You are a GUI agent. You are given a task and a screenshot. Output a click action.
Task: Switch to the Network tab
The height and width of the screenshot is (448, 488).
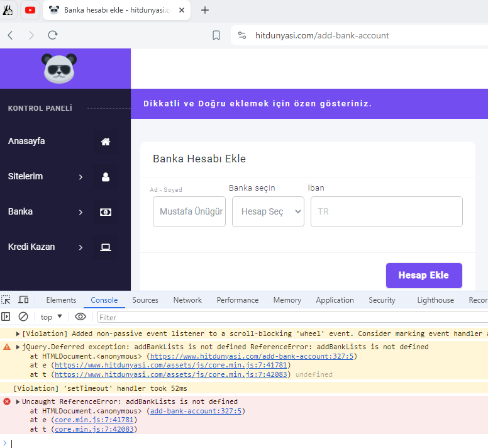point(187,300)
